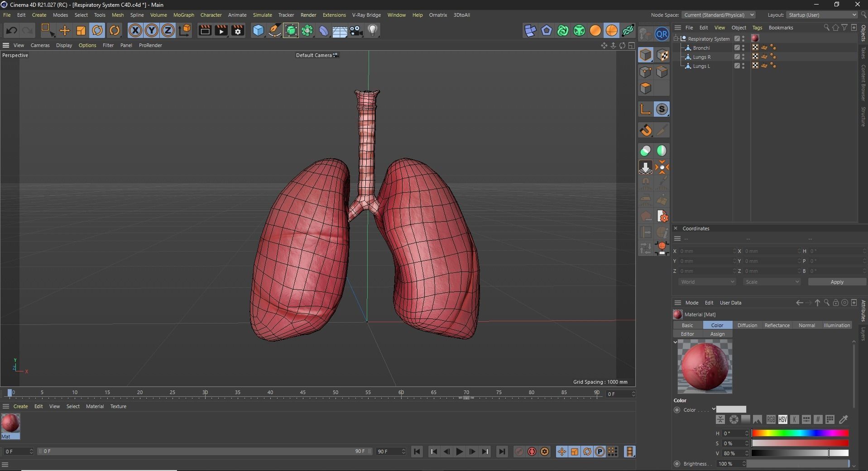This screenshot has height=471, width=868.
Task: Select the Scale tool
Action: click(81, 31)
